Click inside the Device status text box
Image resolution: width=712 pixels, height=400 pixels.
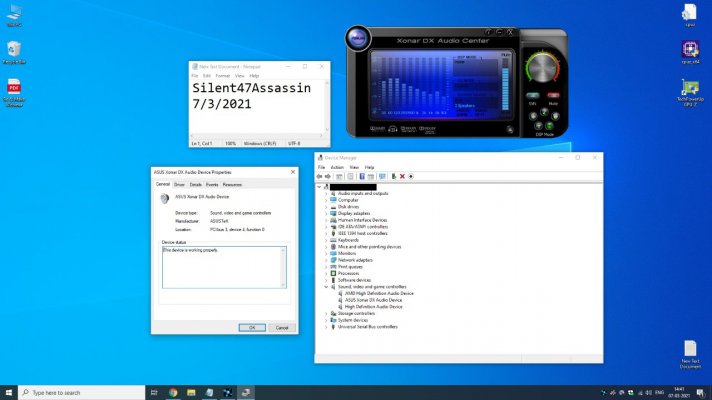(224, 267)
